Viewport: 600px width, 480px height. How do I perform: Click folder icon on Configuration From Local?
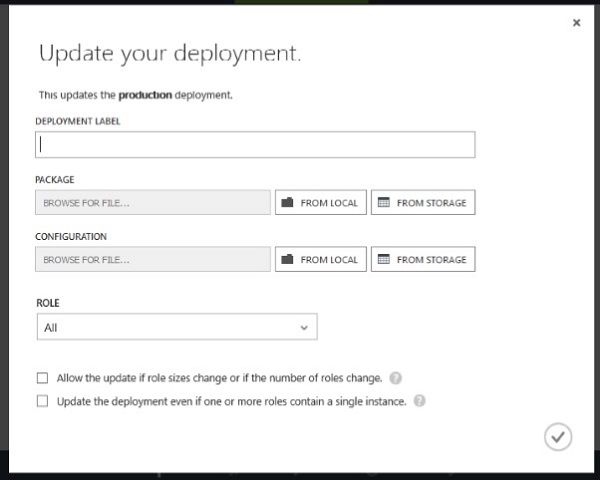(287, 260)
